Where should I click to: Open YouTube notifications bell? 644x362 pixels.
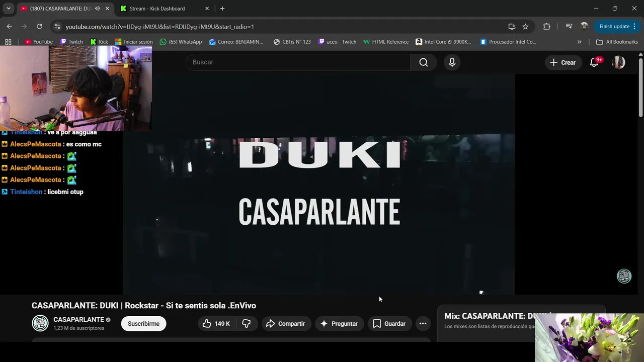[x=594, y=62]
